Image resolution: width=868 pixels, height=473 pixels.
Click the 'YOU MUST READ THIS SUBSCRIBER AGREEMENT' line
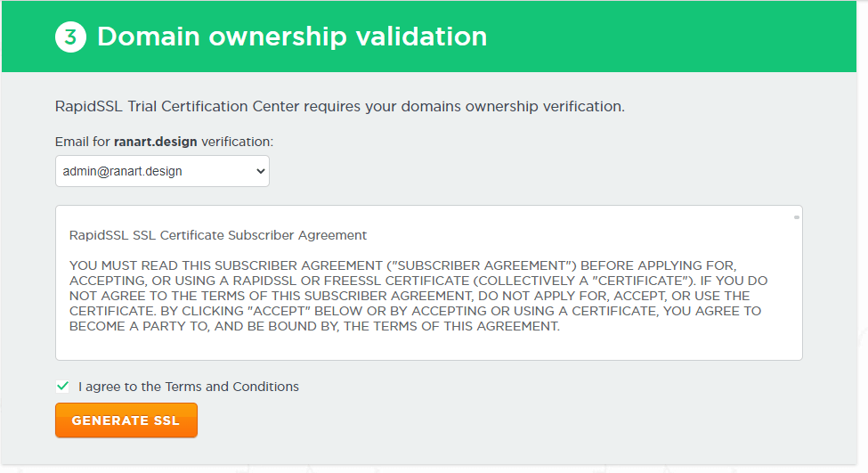click(x=402, y=265)
